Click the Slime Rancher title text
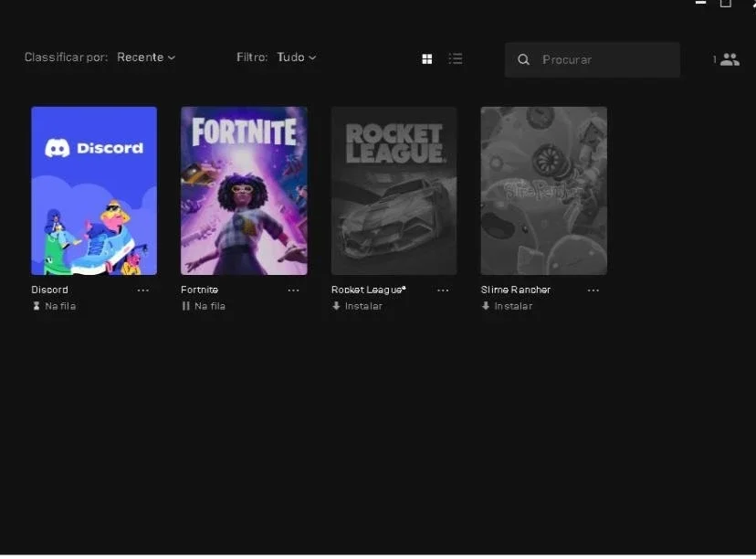 [x=515, y=290]
